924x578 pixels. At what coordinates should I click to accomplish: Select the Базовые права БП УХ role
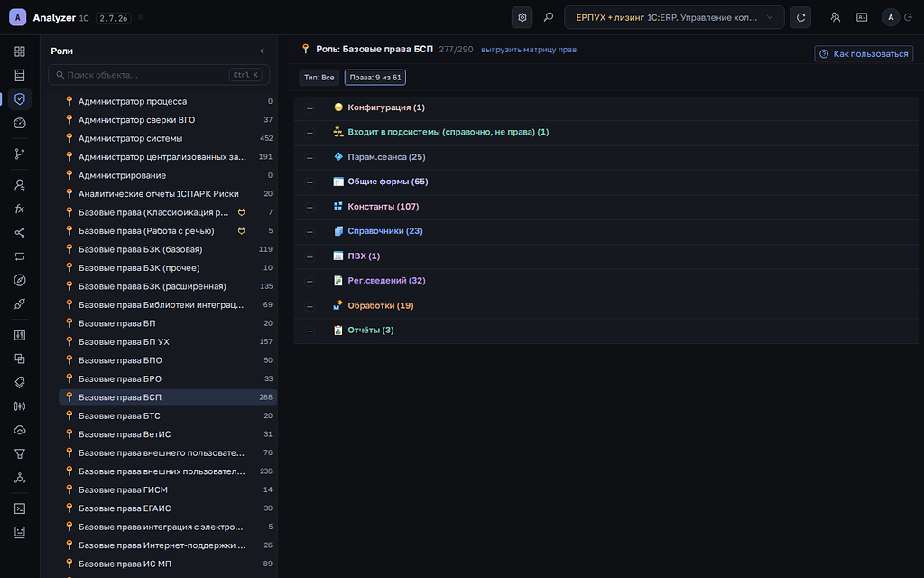pos(168,341)
